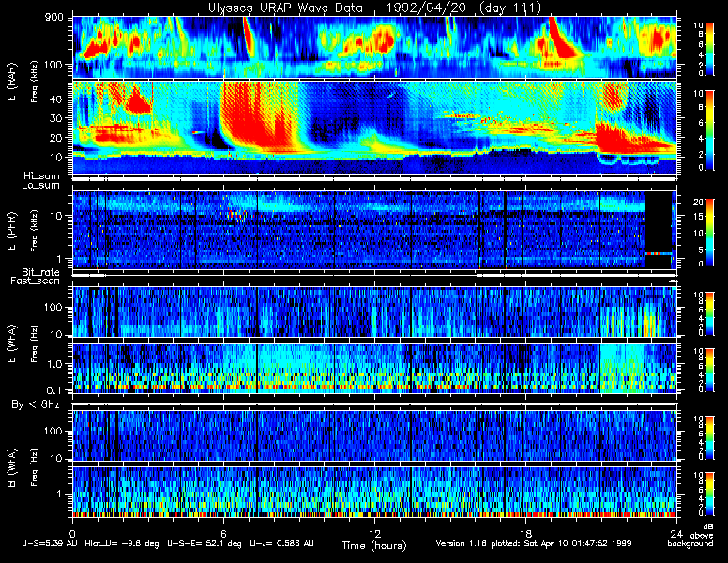Click the time axis tick label 24
Screen dimensions: 728x563
pos(676,533)
